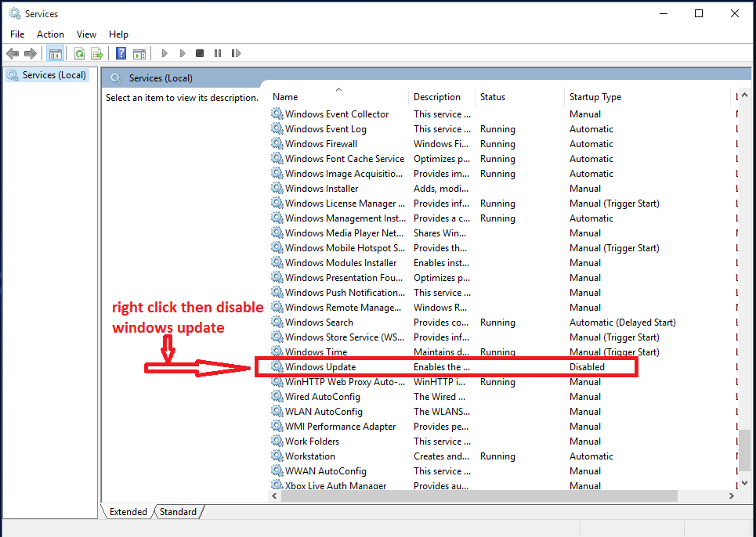This screenshot has width=756, height=537.
Task: Open the Action menu
Action: (x=50, y=34)
